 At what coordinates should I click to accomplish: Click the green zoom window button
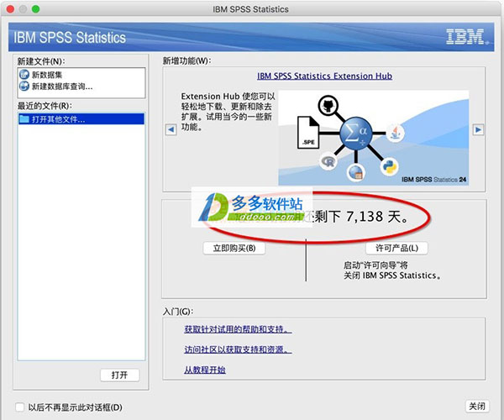point(35,9)
